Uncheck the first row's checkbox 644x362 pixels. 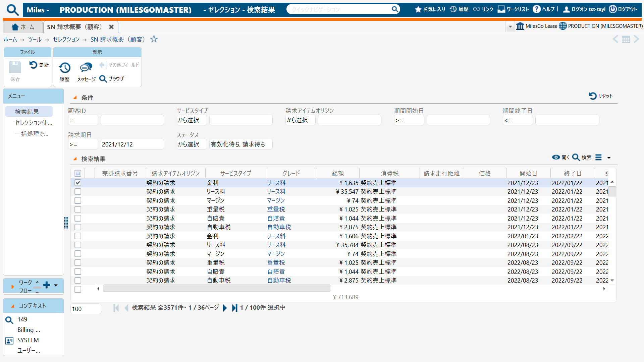[78, 183]
